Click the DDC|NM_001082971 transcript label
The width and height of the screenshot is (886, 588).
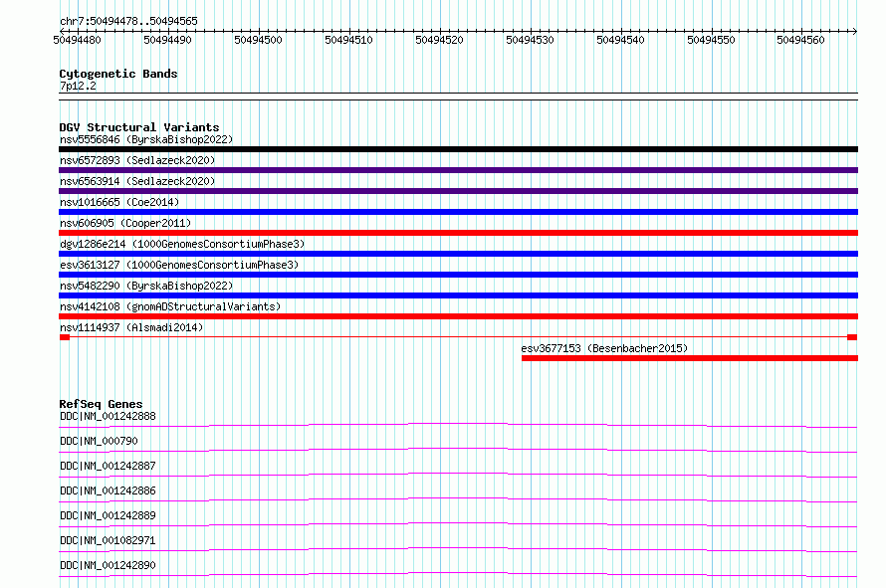click(x=108, y=540)
